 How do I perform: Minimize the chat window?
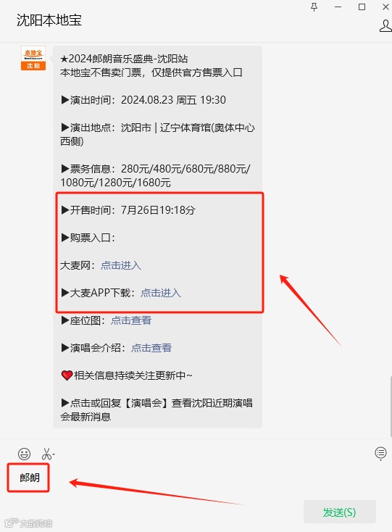338,7
